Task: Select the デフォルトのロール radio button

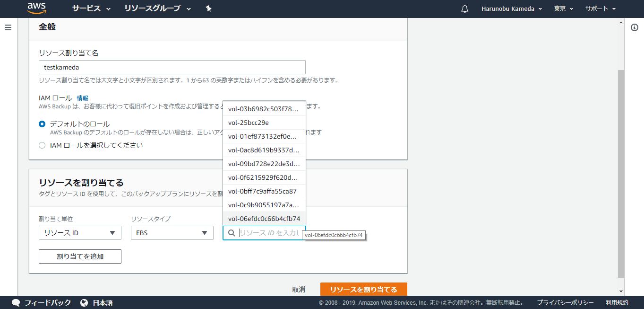Action: point(42,124)
